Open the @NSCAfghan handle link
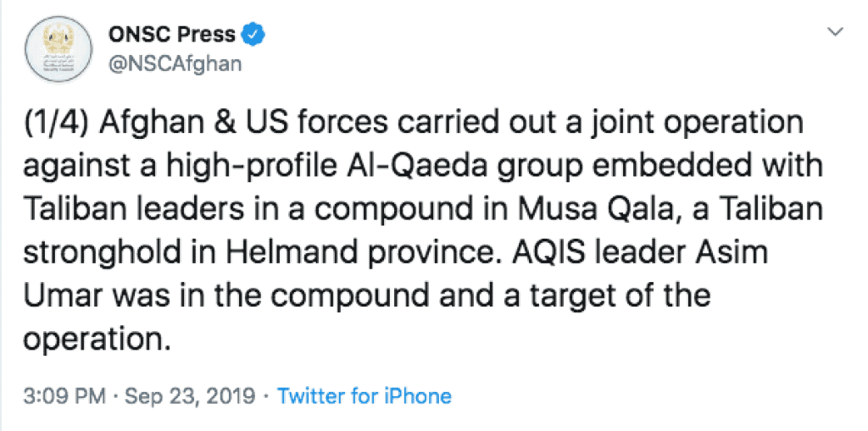 coord(175,64)
